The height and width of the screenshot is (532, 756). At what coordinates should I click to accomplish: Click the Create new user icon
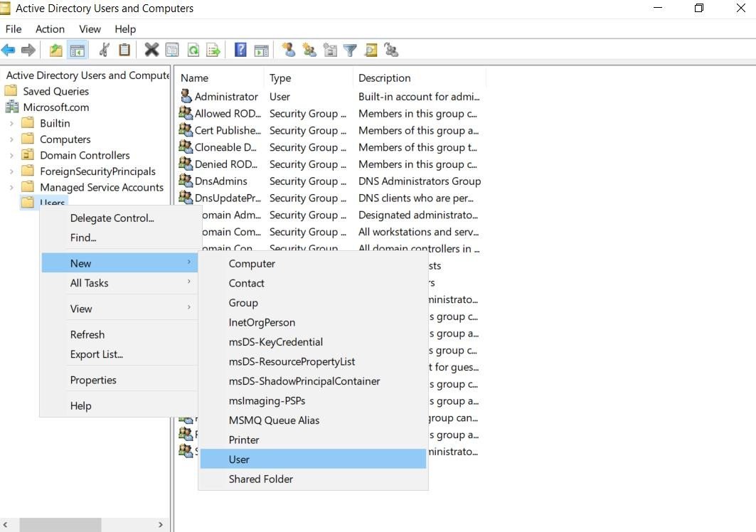288,50
